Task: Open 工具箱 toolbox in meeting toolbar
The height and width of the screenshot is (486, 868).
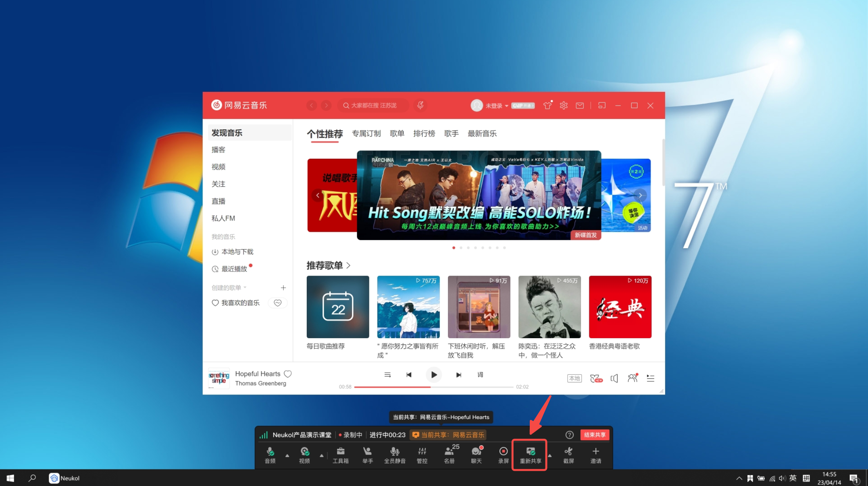Action: [341, 455]
